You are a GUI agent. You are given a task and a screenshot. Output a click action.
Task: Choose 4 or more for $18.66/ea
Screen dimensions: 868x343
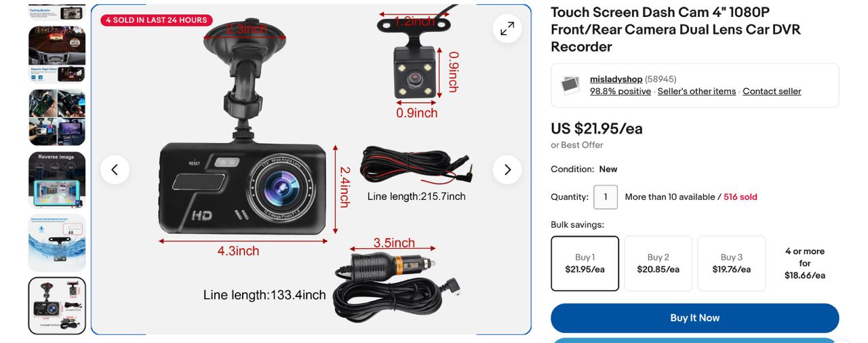805,263
